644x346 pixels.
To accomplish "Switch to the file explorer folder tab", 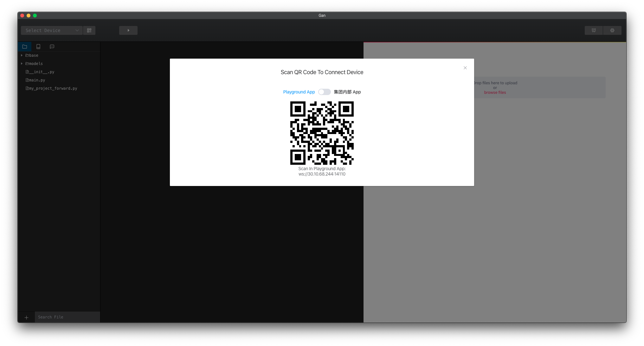I will (25, 47).
